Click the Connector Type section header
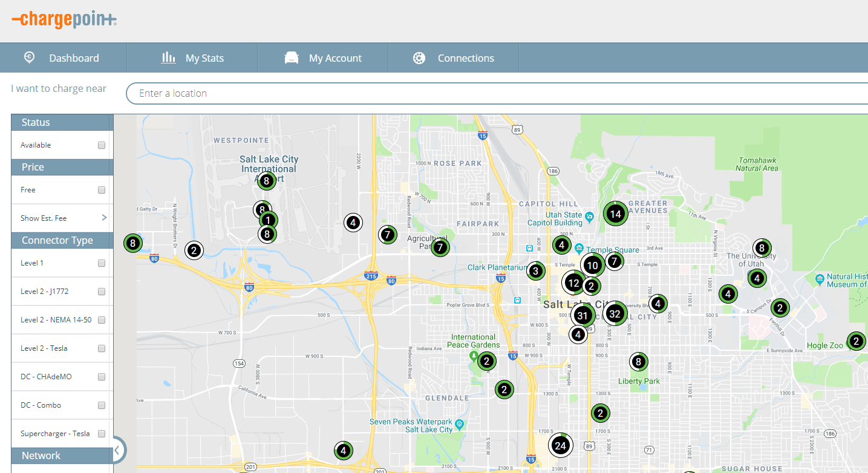This screenshot has height=473, width=868. tap(62, 240)
